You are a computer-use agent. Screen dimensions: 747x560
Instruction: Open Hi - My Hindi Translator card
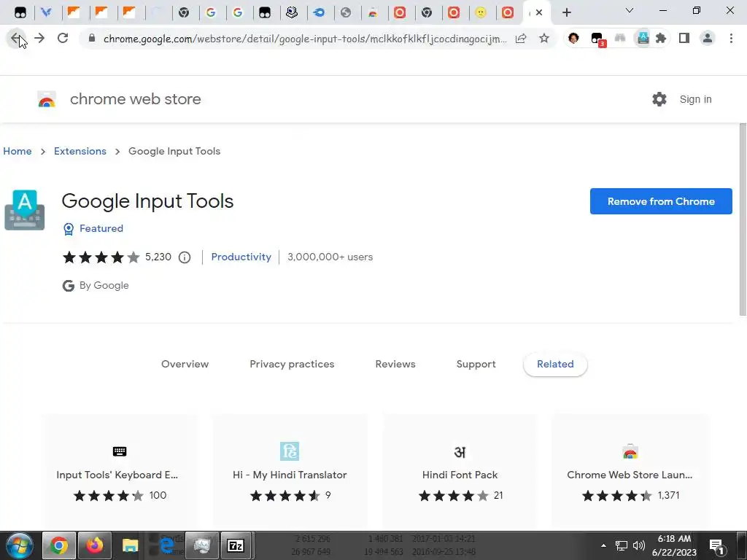tap(290, 472)
